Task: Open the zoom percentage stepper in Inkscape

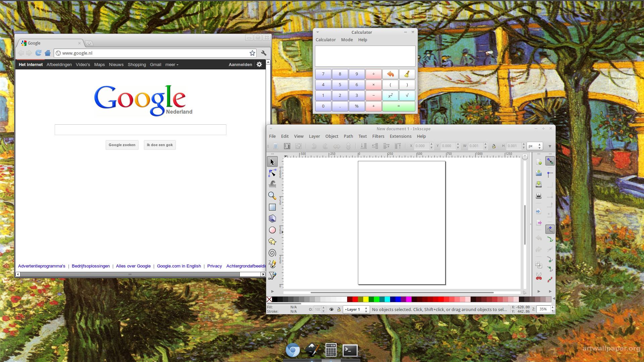Action: pos(552,309)
